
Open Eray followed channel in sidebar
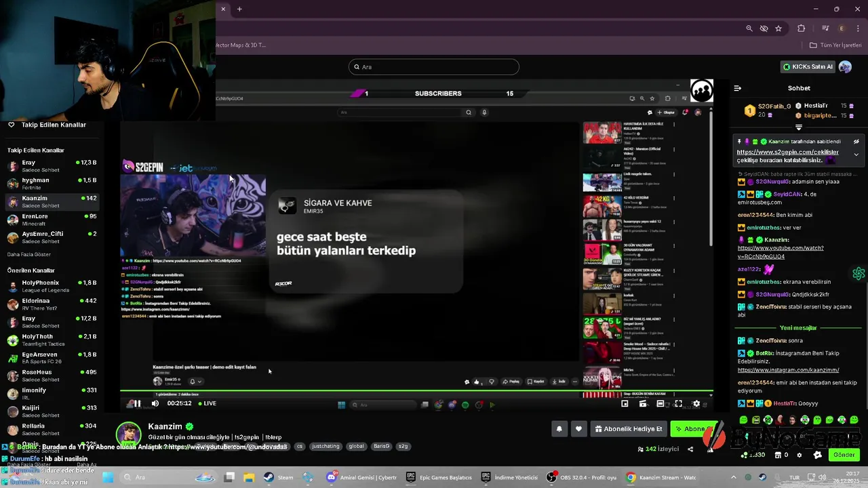click(53, 166)
